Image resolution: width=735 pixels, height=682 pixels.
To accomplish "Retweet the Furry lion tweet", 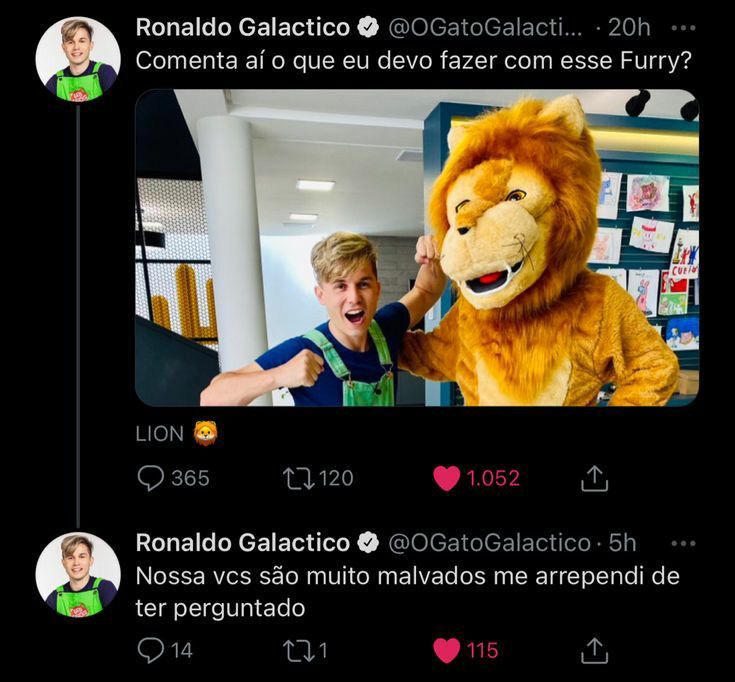I will [x=299, y=478].
